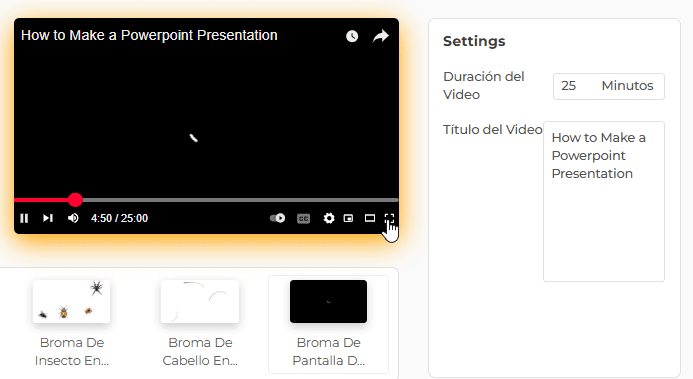This screenshot has height=379, width=693.
Task: Mute the video volume speaker icon
Action: click(73, 218)
